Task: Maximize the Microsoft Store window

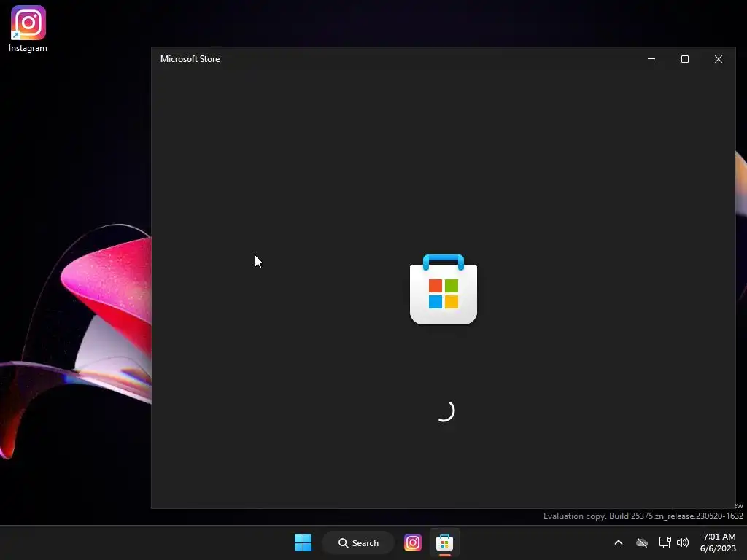Action: coord(684,59)
